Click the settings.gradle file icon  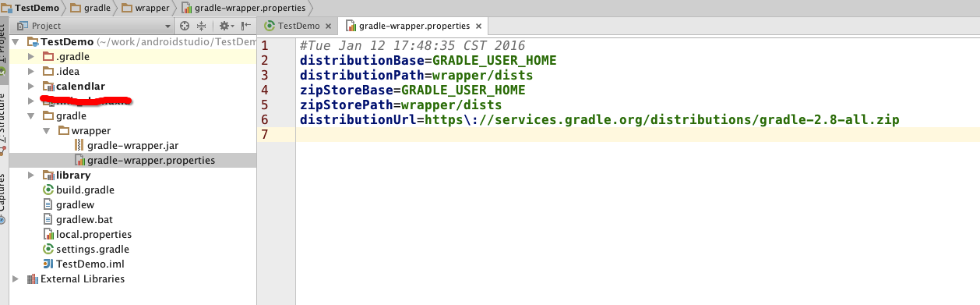click(48, 249)
